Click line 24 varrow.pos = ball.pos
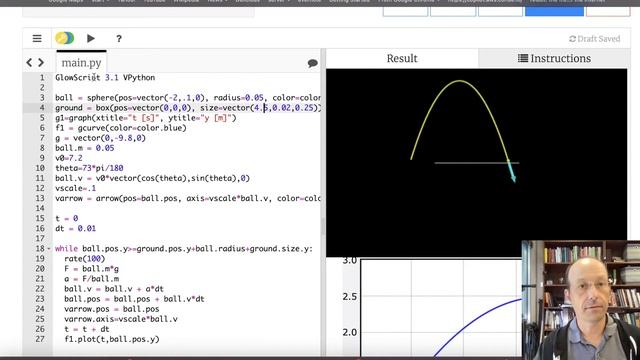Image resolution: width=640 pixels, height=360 pixels. click(x=112, y=309)
